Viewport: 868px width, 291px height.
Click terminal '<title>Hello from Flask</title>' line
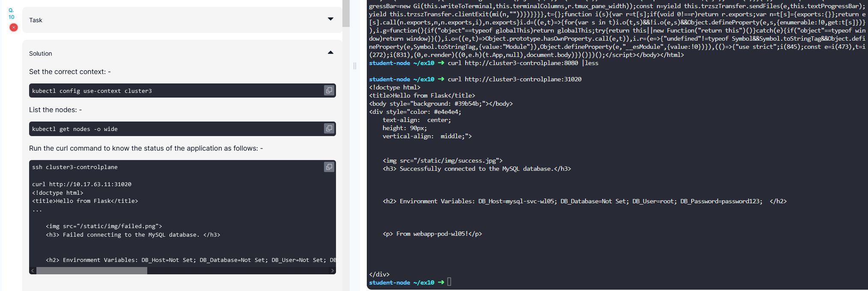(422, 95)
